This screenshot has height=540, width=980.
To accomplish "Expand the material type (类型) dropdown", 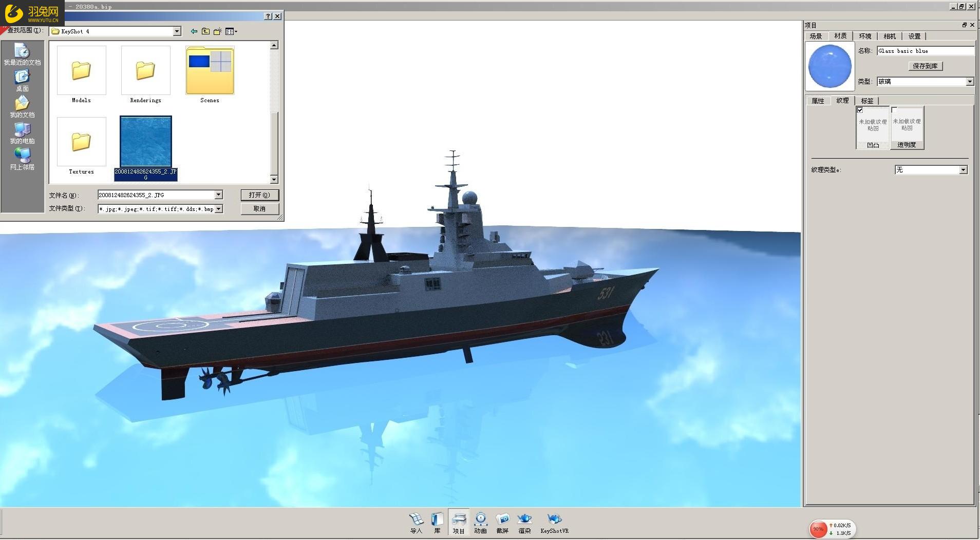I will [969, 82].
